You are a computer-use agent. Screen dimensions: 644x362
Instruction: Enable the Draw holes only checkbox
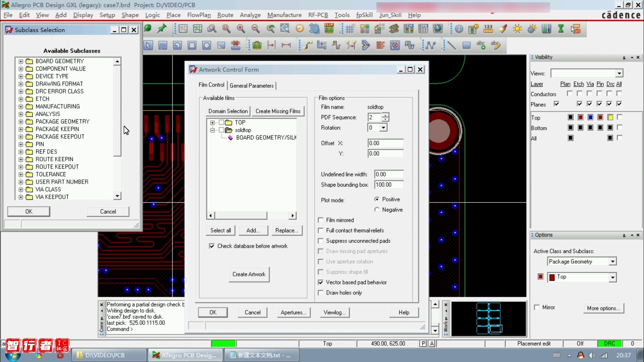tap(321, 293)
